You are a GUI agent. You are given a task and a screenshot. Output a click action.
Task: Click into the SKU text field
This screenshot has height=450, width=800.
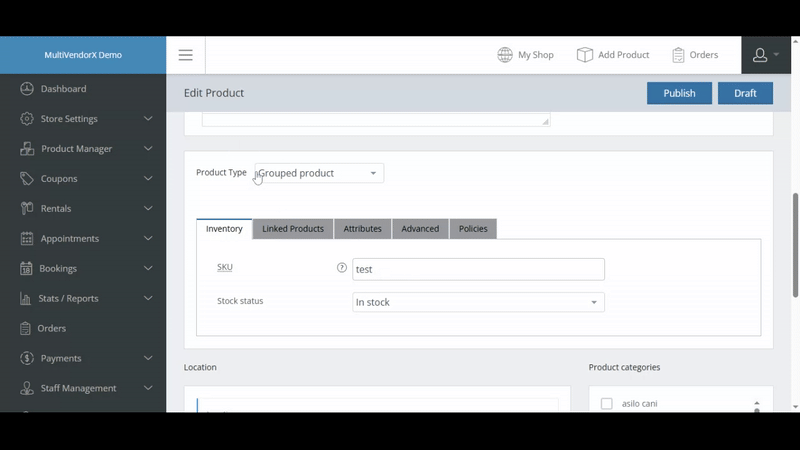(478, 269)
